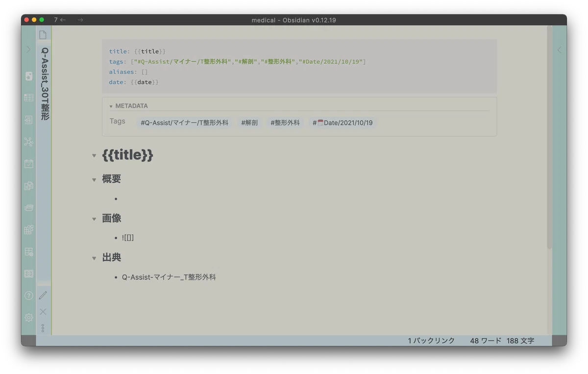
Task: Fold the {{title}} heading
Action: (94, 156)
